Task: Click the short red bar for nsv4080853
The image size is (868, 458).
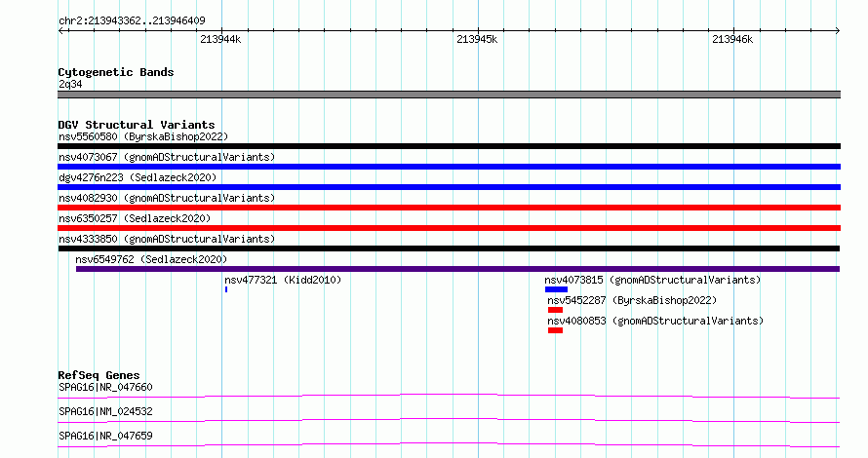Action: (555, 330)
